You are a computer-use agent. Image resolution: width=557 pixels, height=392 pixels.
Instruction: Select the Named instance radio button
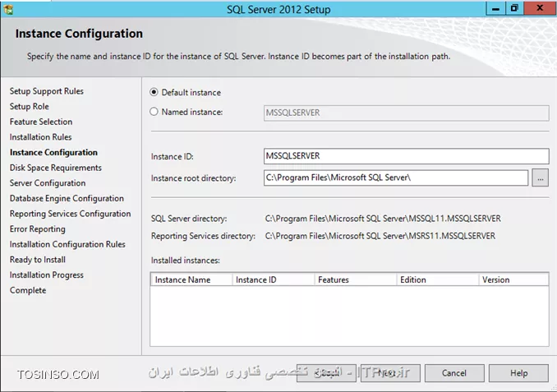click(x=154, y=112)
